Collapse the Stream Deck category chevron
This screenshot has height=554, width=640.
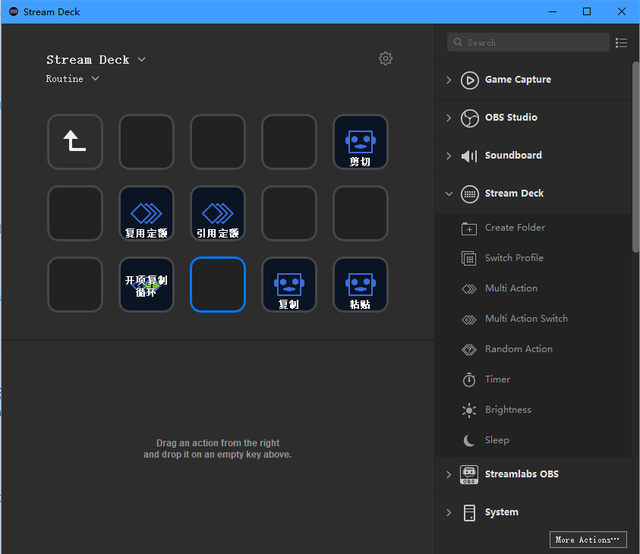pos(449,194)
